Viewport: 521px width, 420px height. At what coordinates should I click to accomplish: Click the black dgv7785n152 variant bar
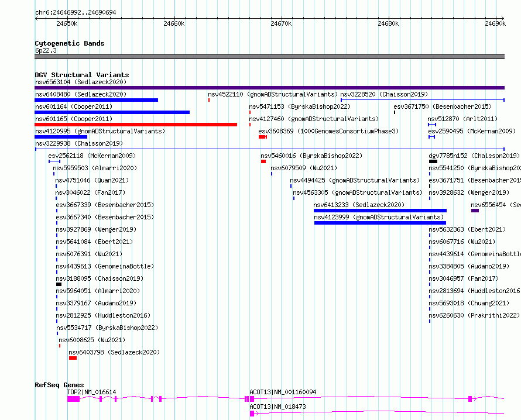(x=433, y=161)
